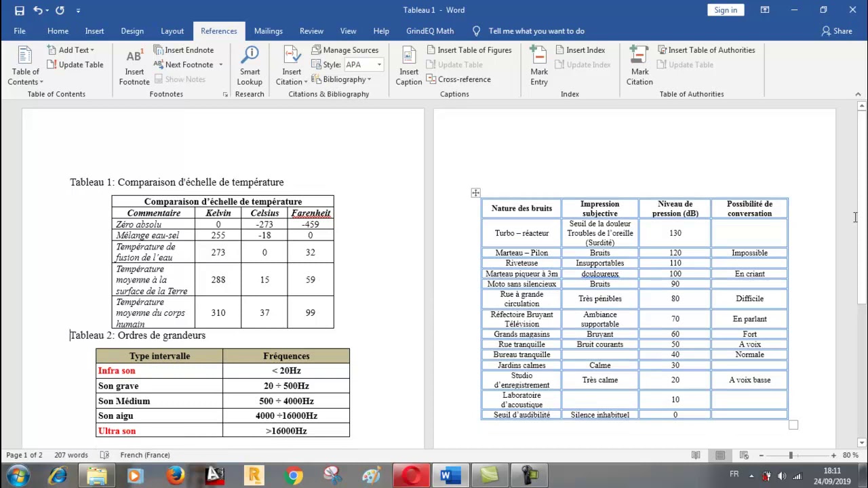Switch to the Insert tab
This screenshot has width=868, height=488.
94,31
